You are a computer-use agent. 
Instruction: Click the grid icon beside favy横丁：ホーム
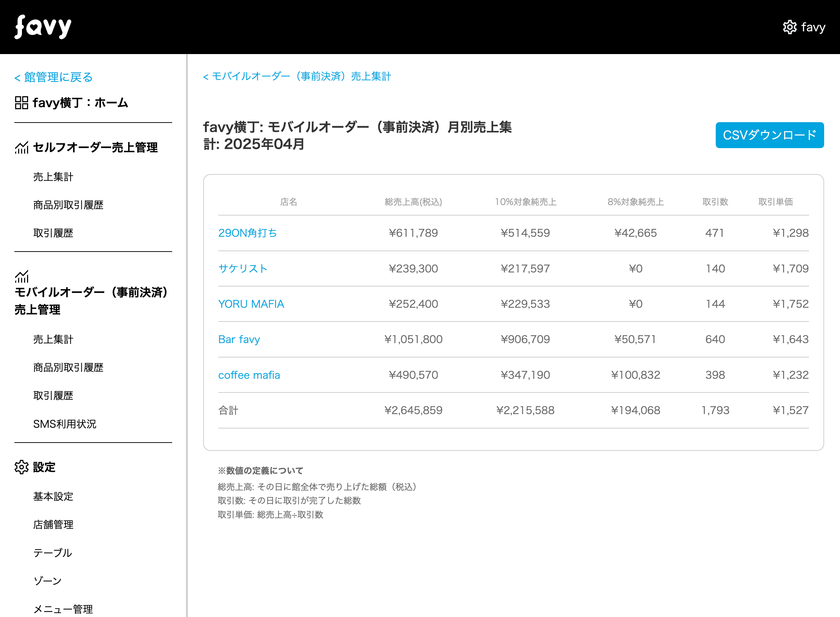tap(21, 103)
